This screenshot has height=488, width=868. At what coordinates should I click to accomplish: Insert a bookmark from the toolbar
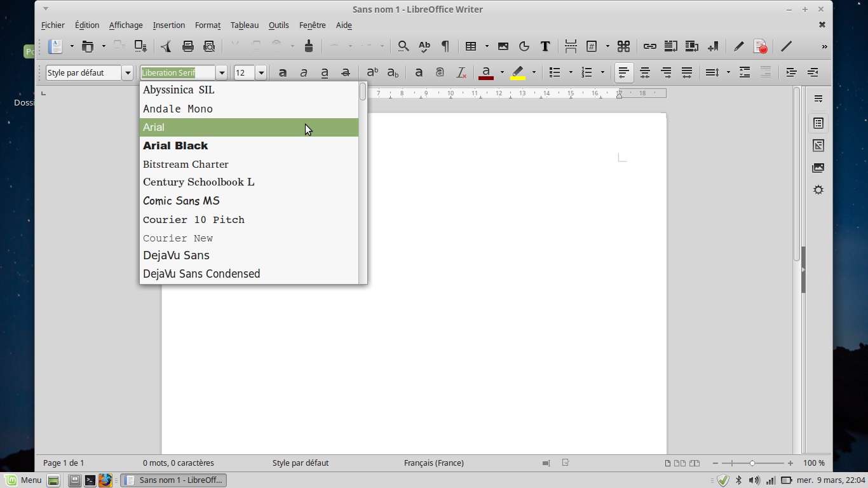click(712, 46)
